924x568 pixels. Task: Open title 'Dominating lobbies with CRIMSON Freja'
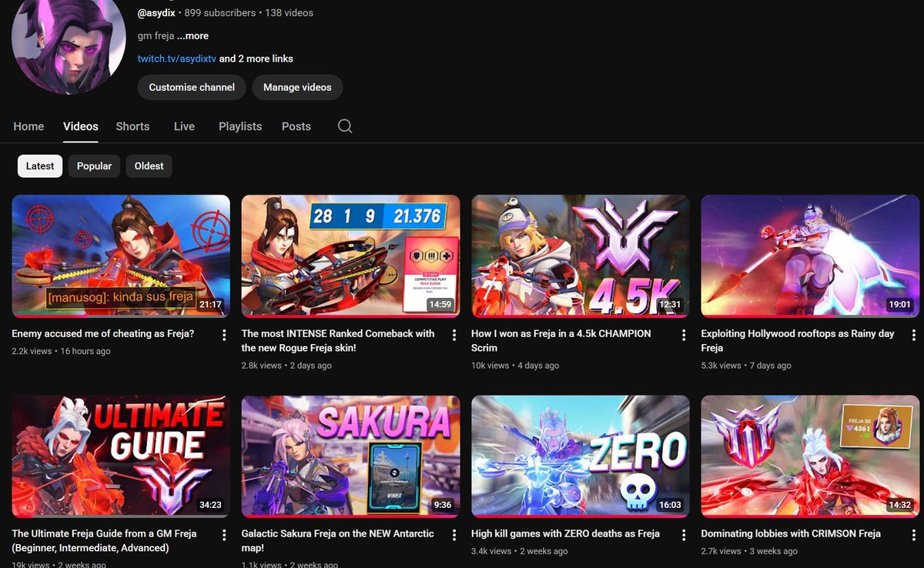coord(791,533)
